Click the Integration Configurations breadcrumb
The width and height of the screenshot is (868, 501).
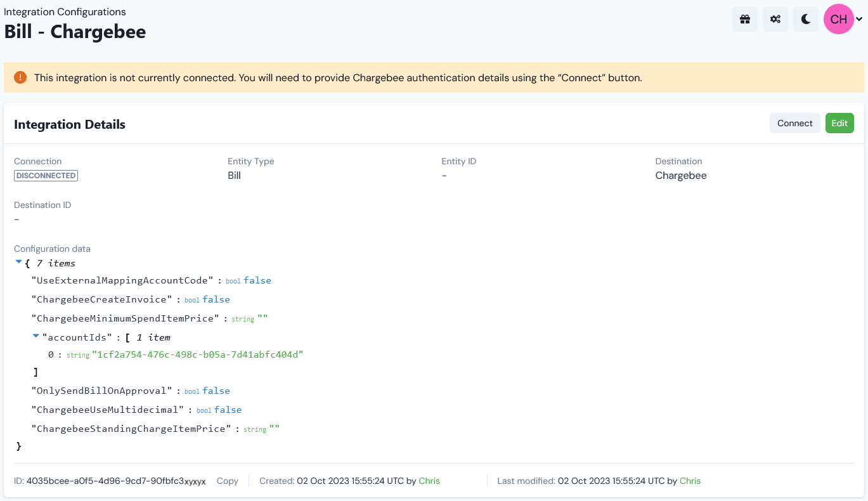(x=65, y=12)
